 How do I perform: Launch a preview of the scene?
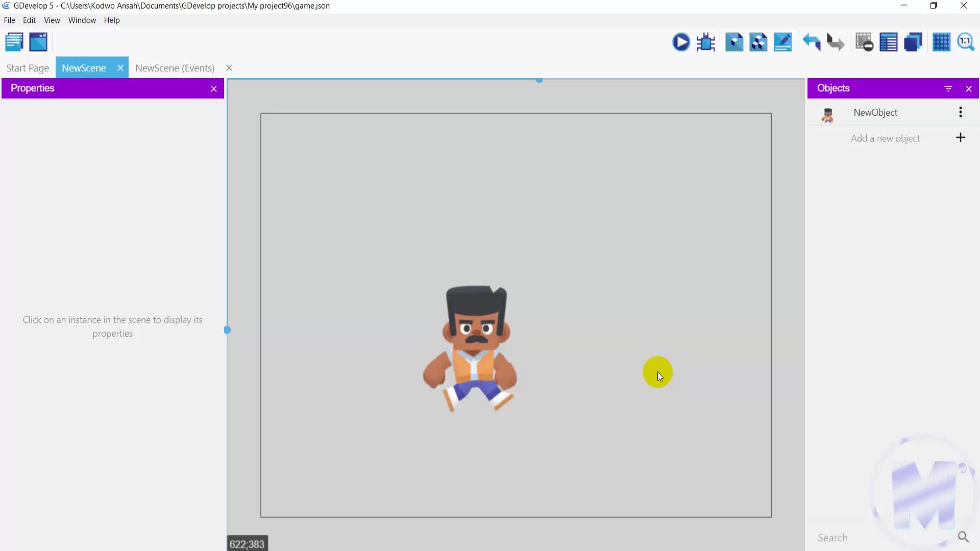click(x=681, y=42)
